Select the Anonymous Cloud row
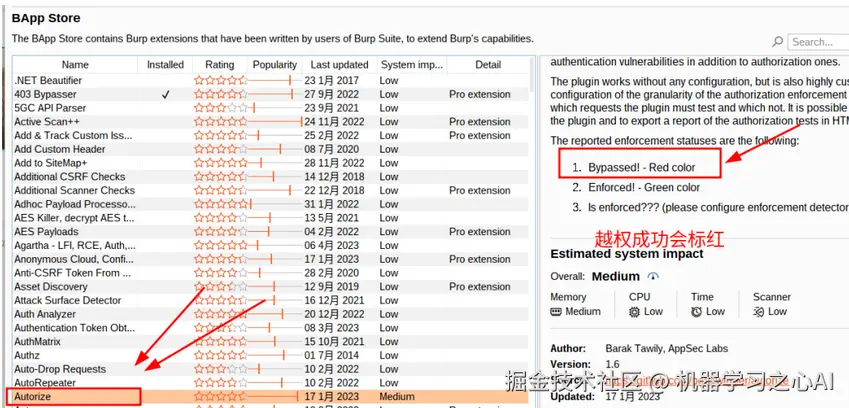Image resolution: width=849 pixels, height=408 pixels. 271,259
